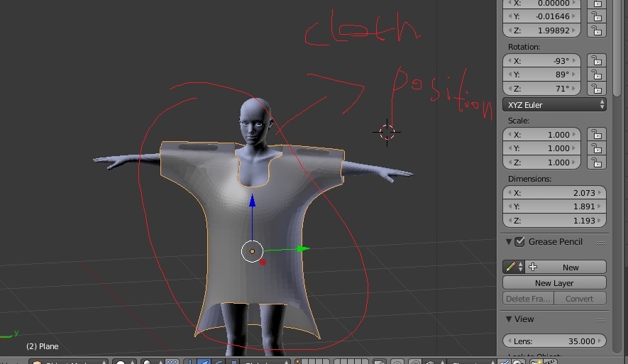Collapse the Grease Pencil panel
This screenshot has height=364, width=628.
(509, 241)
